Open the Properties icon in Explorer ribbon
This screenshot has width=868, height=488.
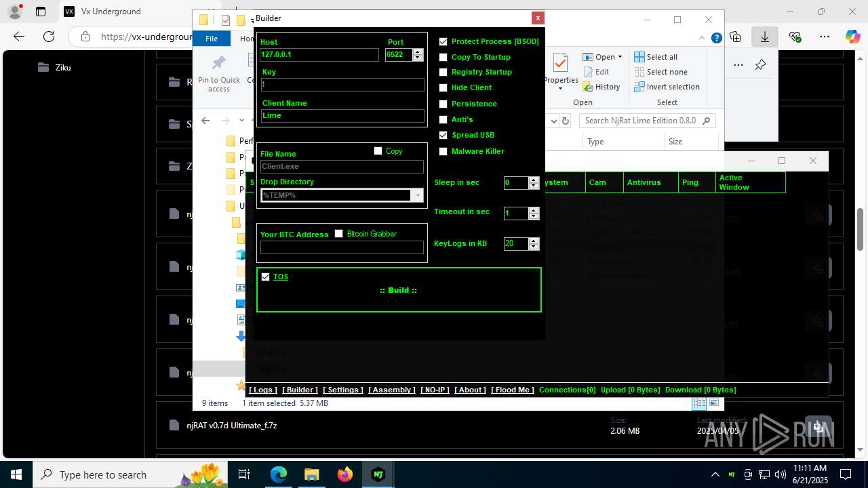tap(560, 63)
